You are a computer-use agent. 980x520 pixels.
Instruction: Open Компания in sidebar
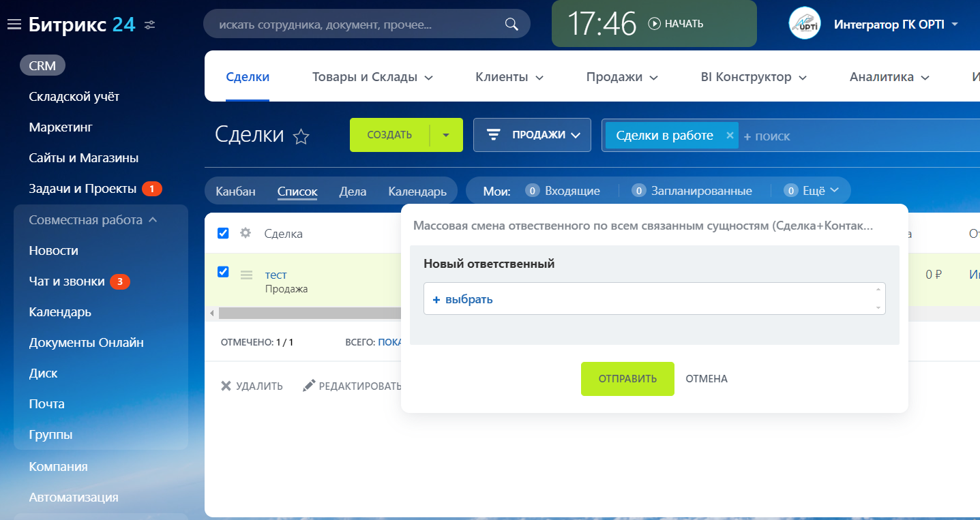pos(58,467)
